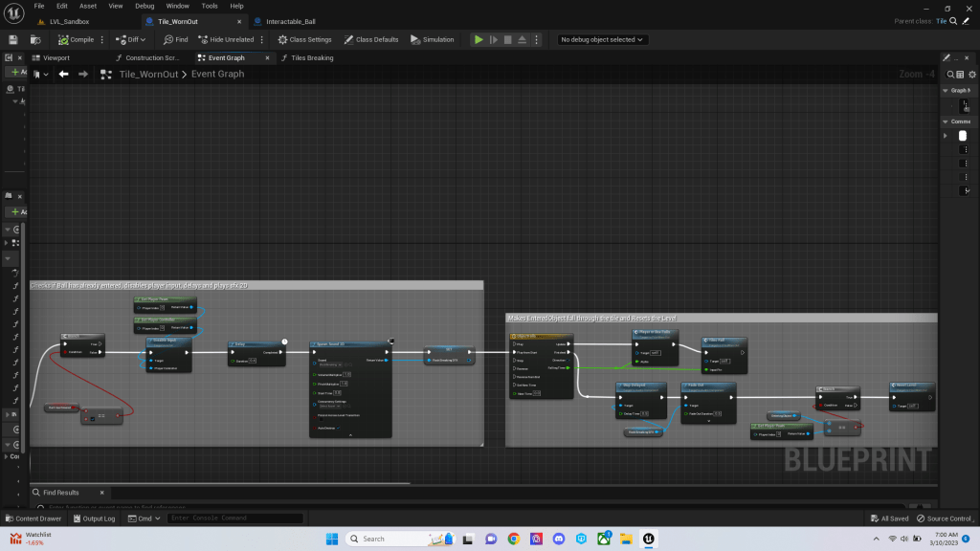Click the Eject icon in toolbar

(523, 39)
